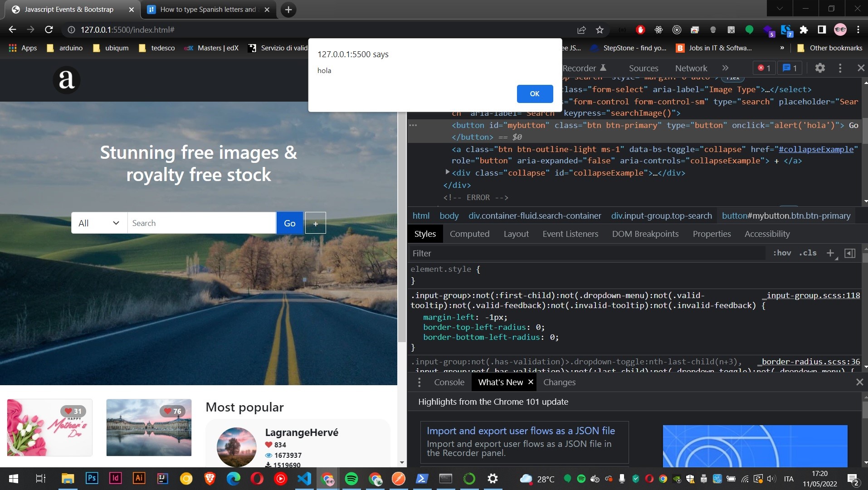Image resolution: width=868 pixels, height=490 pixels.
Task: Toggle computed styles sidebar icon
Action: [850, 253]
